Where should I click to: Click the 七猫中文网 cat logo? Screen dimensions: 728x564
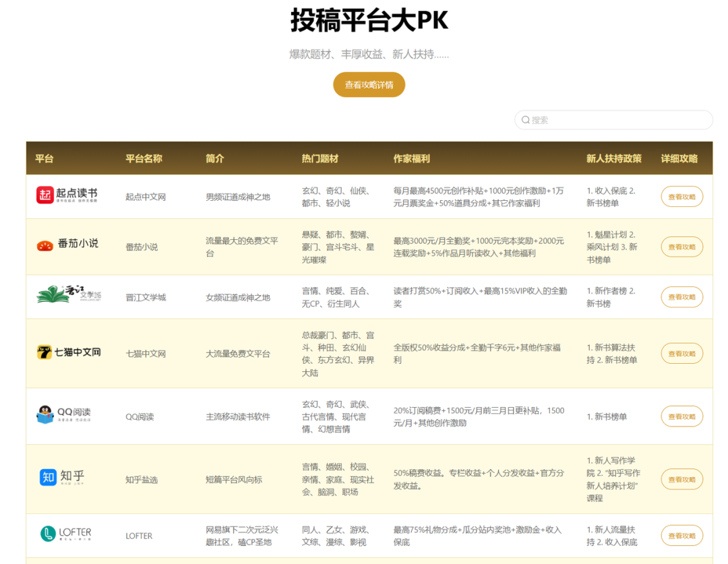(x=69, y=352)
